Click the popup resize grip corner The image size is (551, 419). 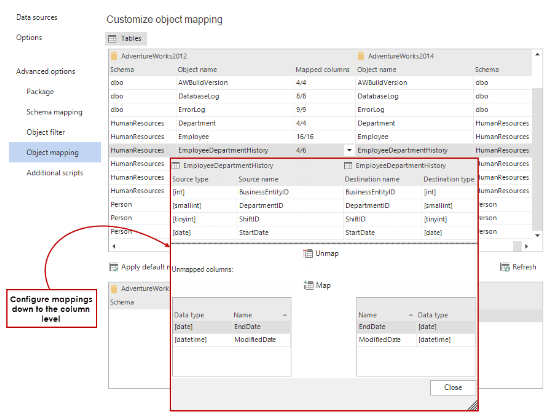[473, 405]
